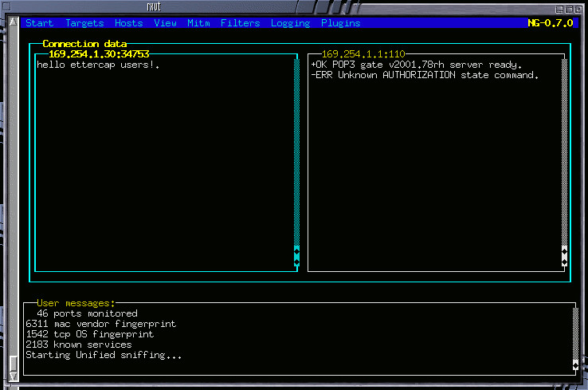
Task: Open the Filters menu
Action: point(240,23)
